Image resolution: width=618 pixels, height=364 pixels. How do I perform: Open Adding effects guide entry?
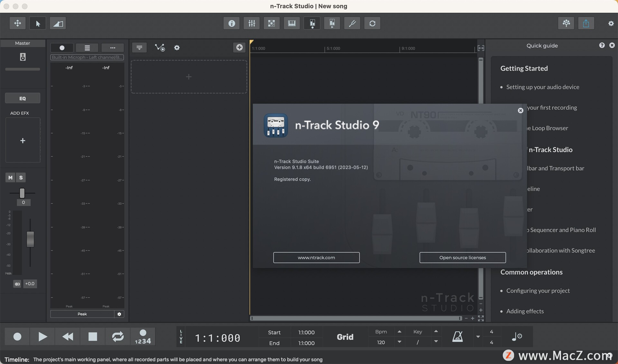tap(525, 311)
